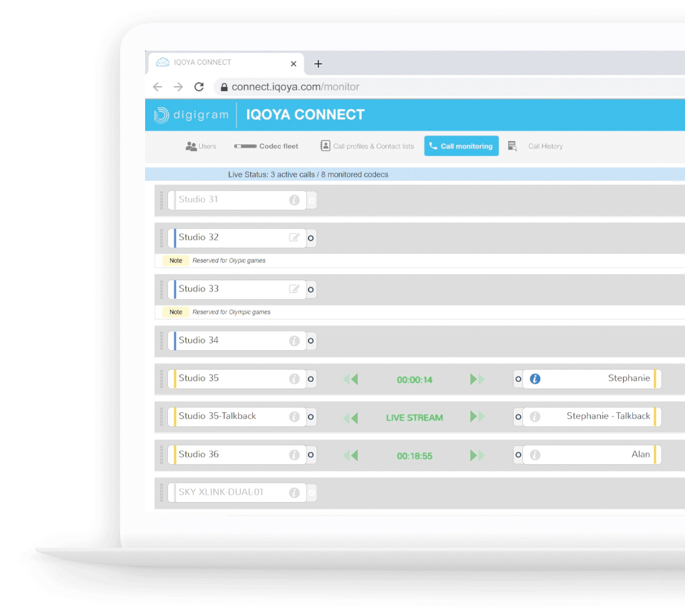The width and height of the screenshot is (685, 616).
Task: Open info icon for SKY XLINK-DUAL-01
Action: pos(294,493)
